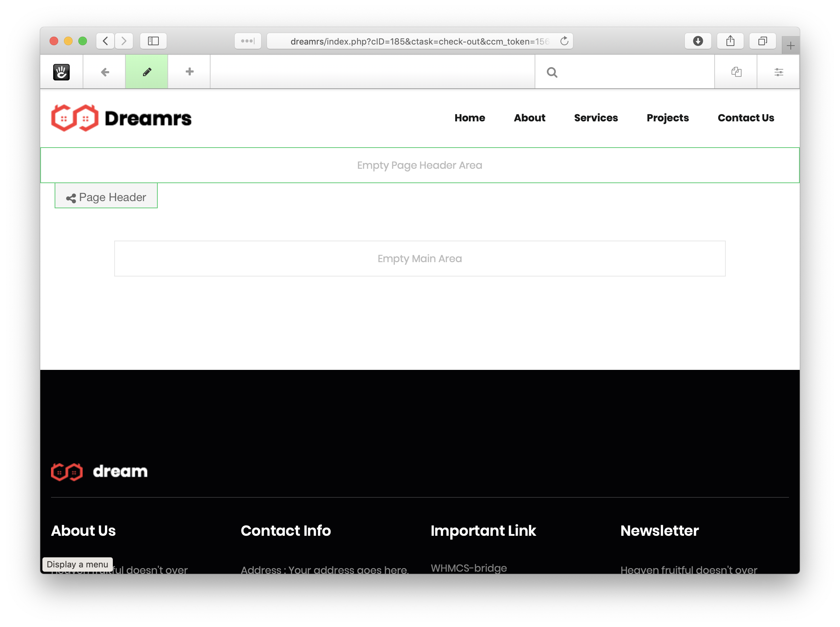Click the Contact Us navigation link

pos(746,118)
